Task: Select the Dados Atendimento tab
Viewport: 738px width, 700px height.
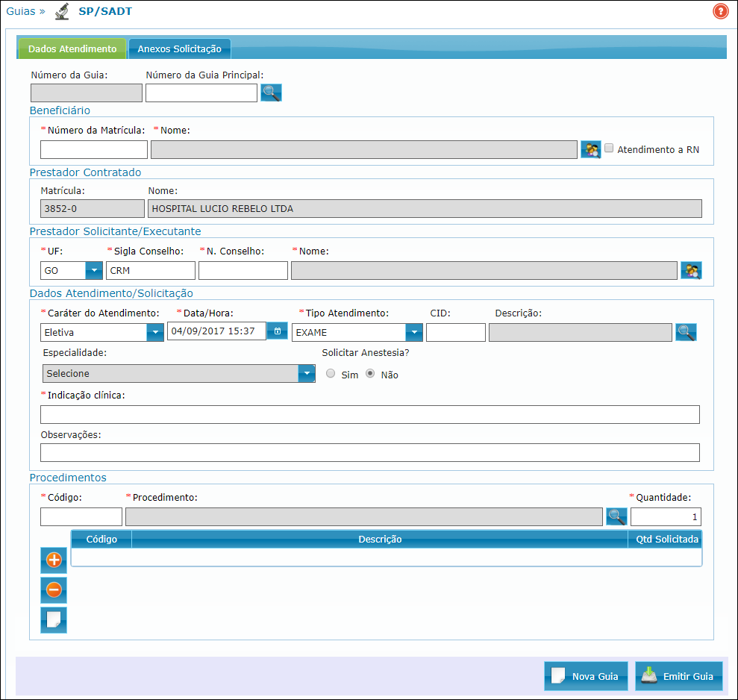Action: coord(72,49)
